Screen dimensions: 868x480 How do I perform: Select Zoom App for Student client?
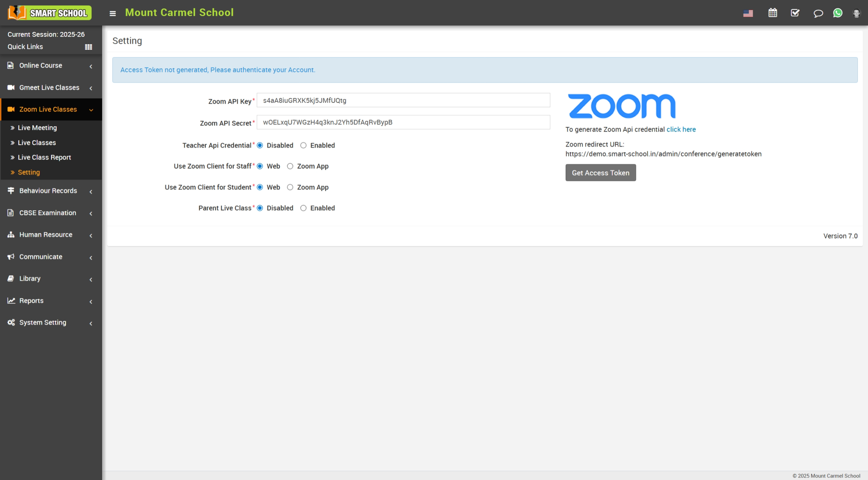[x=290, y=187]
